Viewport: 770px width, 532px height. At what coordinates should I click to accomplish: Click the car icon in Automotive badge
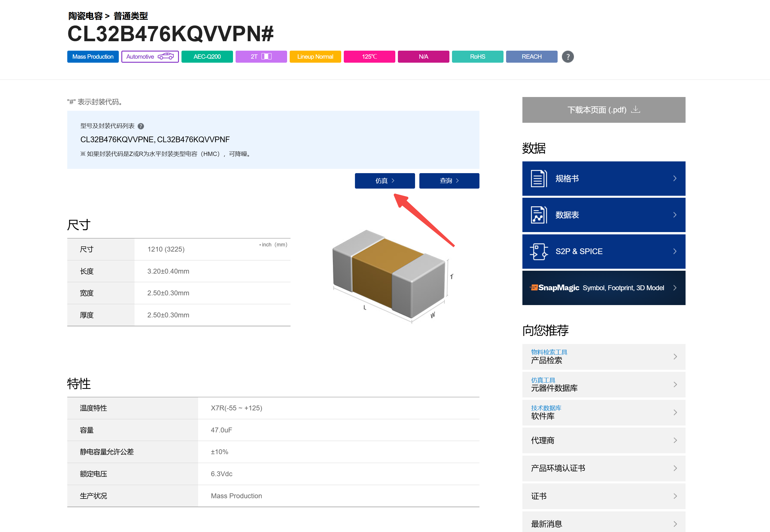(x=166, y=57)
